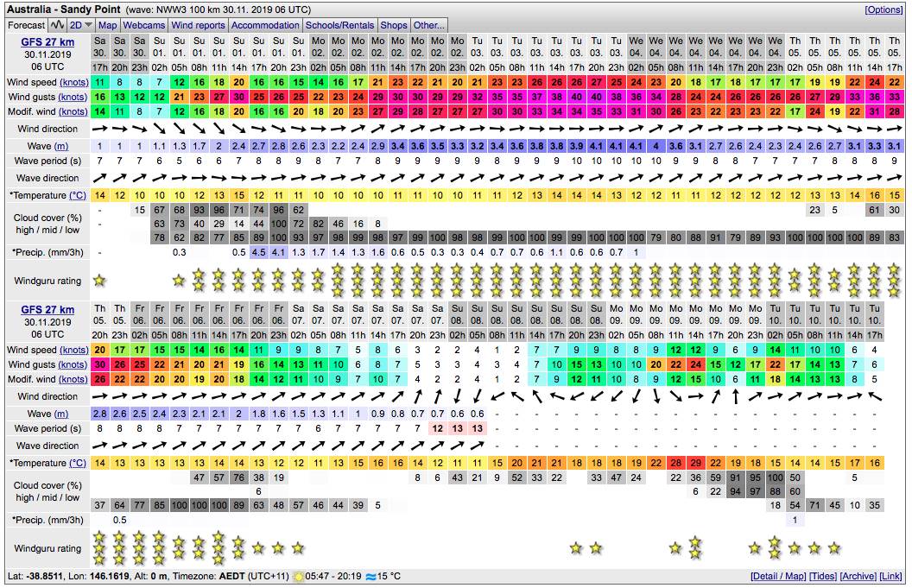
Task: Open the Webcams tab
Action: pyautogui.click(x=144, y=25)
